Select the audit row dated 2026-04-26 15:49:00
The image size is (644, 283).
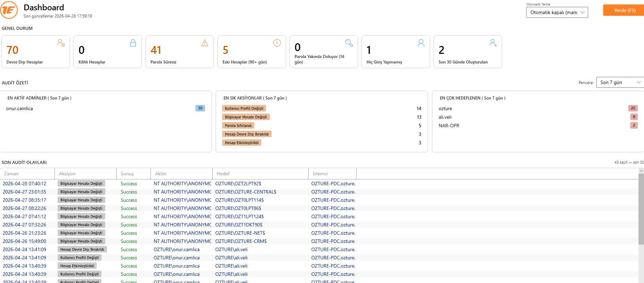tap(319, 241)
